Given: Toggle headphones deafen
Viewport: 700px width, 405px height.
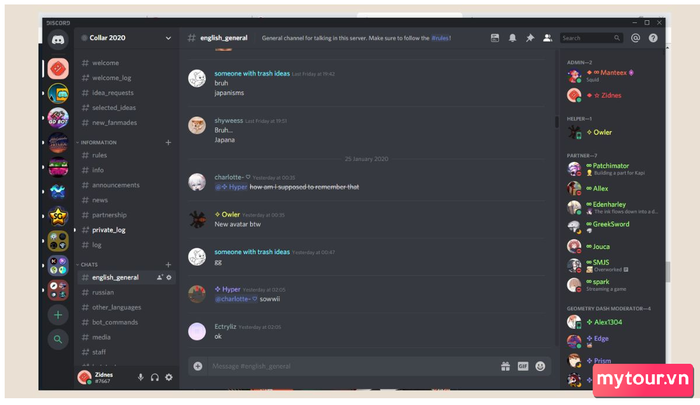Looking at the screenshot, I should point(154,377).
